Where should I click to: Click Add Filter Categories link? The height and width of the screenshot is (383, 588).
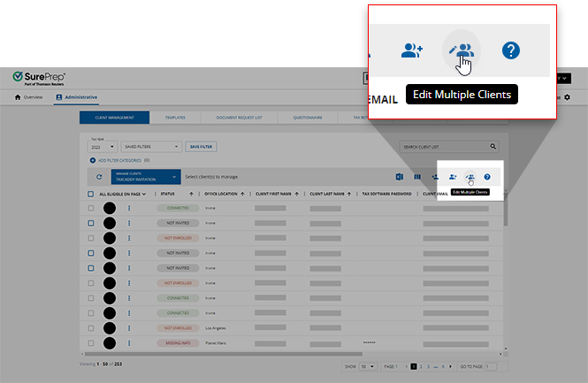point(117,160)
